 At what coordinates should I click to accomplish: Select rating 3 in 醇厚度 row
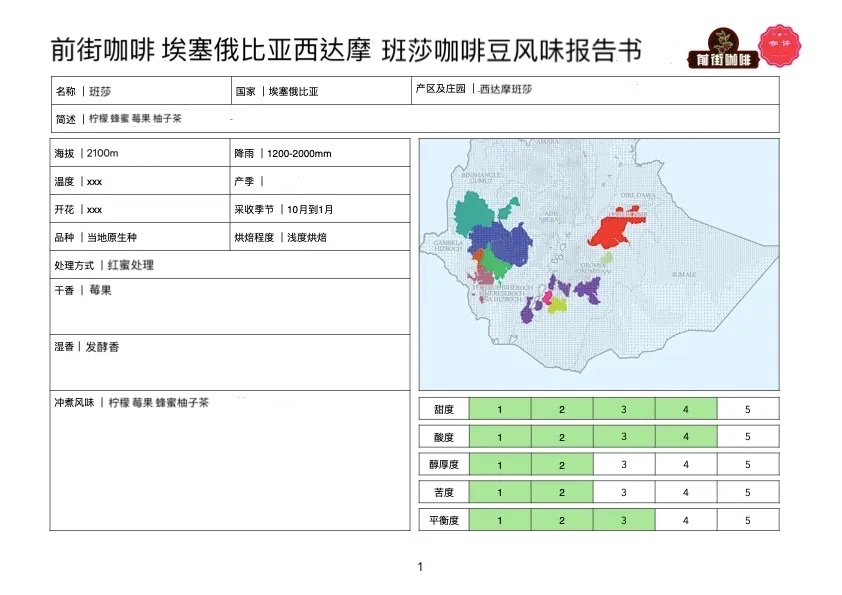pyautogui.click(x=624, y=465)
